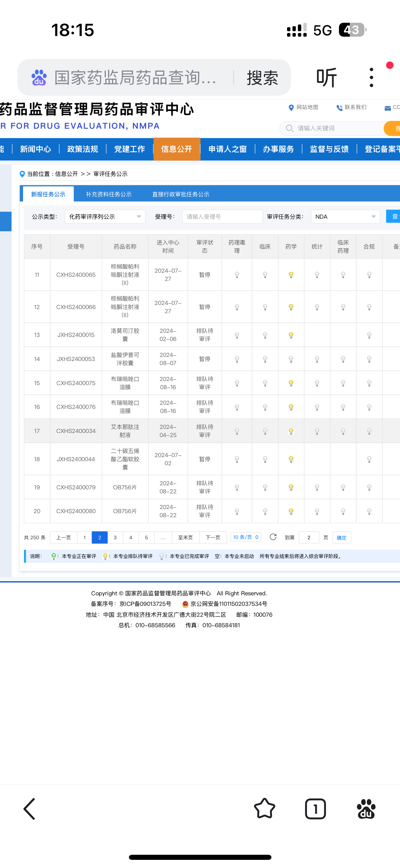Focus the 受理号 input field

point(222,217)
